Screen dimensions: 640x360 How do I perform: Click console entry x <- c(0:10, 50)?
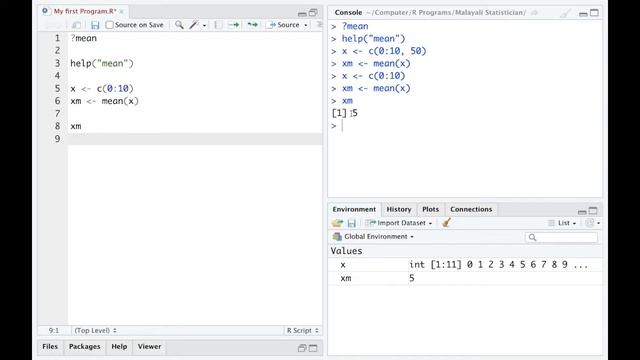click(x=384, y=51)
